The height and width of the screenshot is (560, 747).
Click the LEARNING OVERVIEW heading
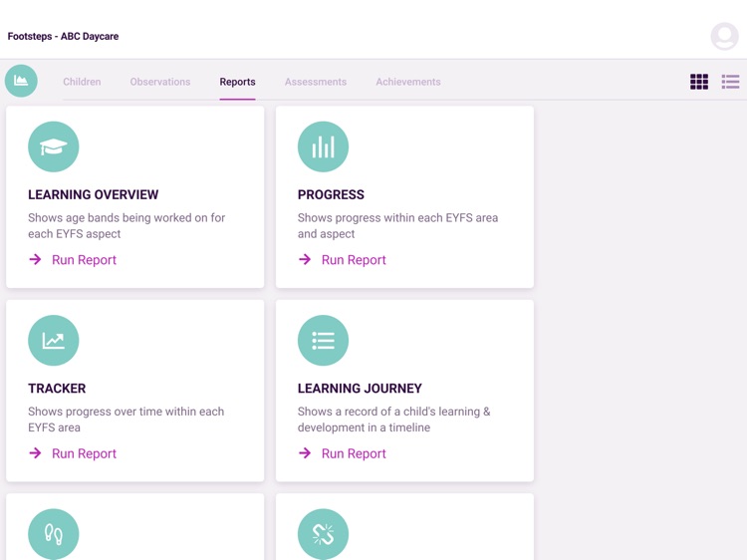(93, 194)
